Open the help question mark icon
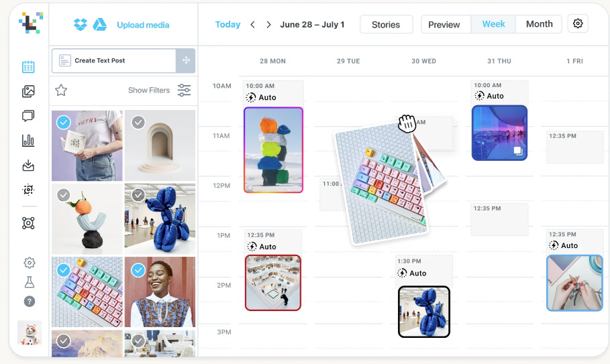 29,302
